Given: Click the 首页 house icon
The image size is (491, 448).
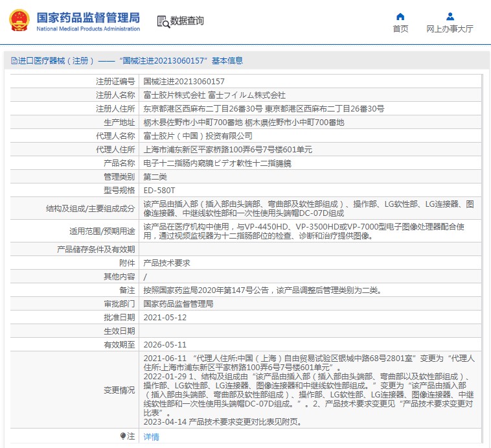Looking at the screenshot, I should [400, 17].
